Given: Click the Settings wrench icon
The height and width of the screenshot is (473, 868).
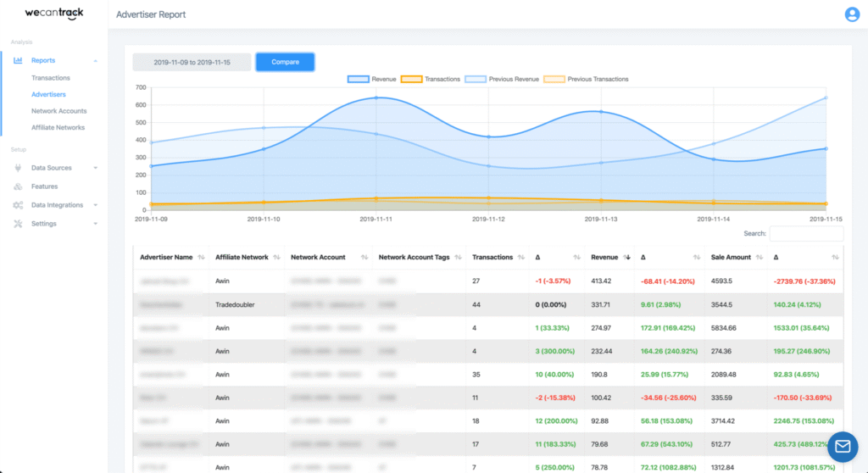Looking at the screenshot, I should [18, 224].
